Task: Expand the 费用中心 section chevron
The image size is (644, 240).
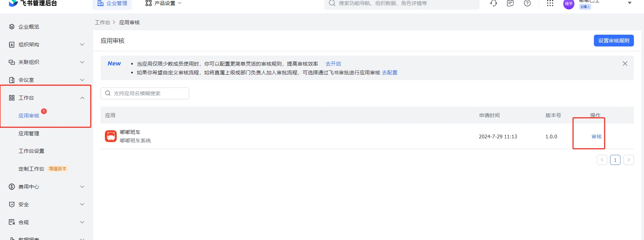Action: click(82, 186)
